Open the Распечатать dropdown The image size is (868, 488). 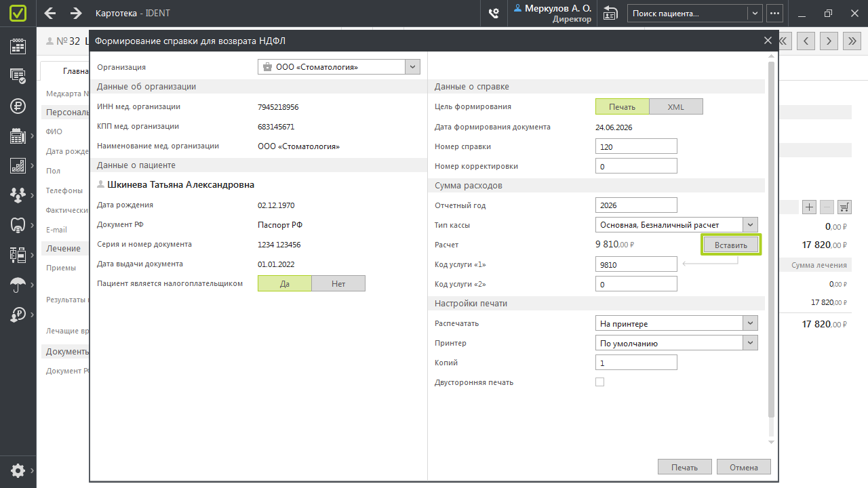coord(750,323)
